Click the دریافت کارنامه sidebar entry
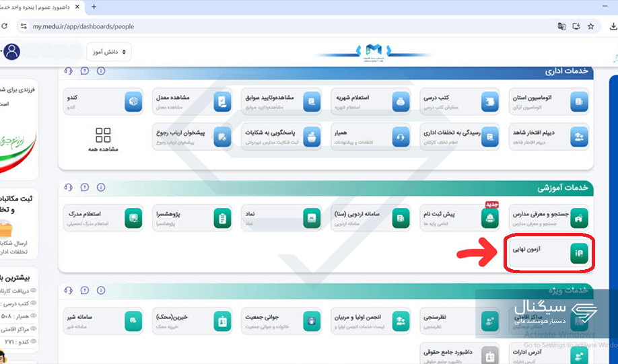The height and width of the screenshot is (364, 618). 18,291
